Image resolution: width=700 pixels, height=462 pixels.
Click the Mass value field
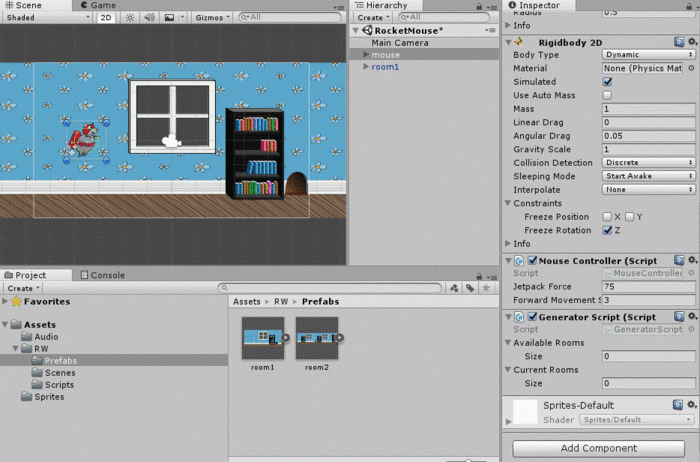649,109
